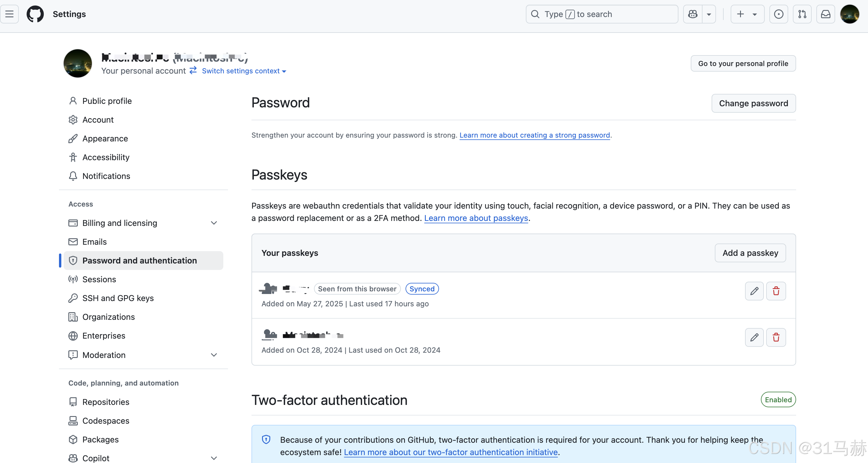Screen dimensions: 868x463
Task: Edit the first passkey with pencil icon
Action: coord(754,291)
